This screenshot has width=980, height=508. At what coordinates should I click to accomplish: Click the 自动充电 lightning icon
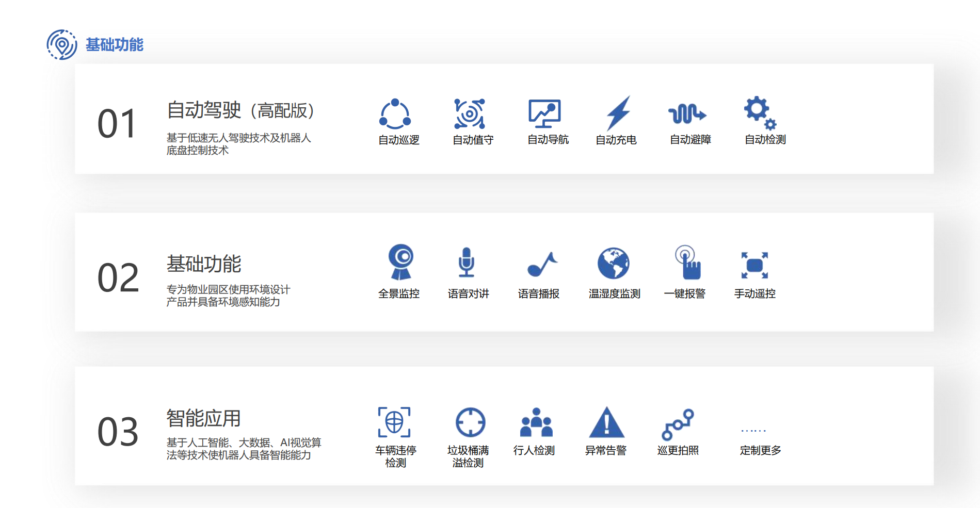pyautogui.click(x=618, y=113)
